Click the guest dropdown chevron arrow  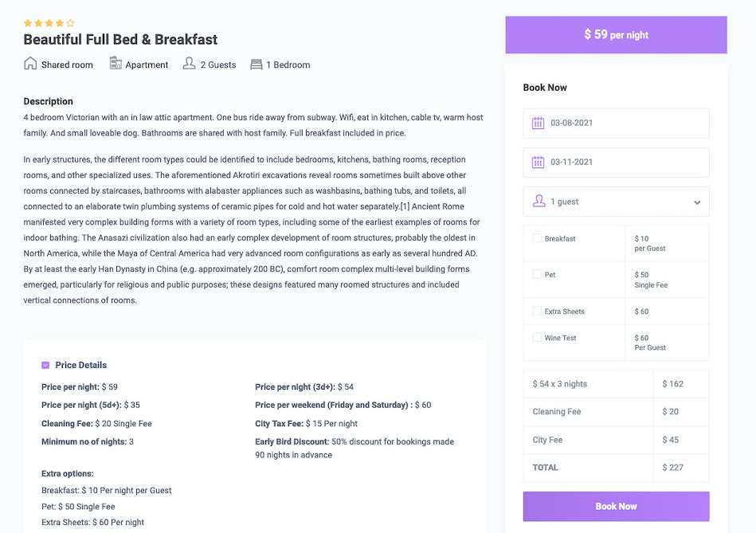click(697, 202)
